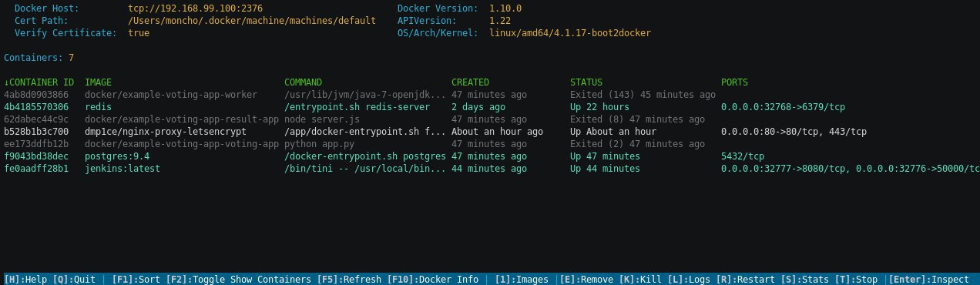Click ports 0.0.0.0:80->80/tcp, 443/tcp
The width and height of the screenshot is (980, 285).
(x=794, y=132)
